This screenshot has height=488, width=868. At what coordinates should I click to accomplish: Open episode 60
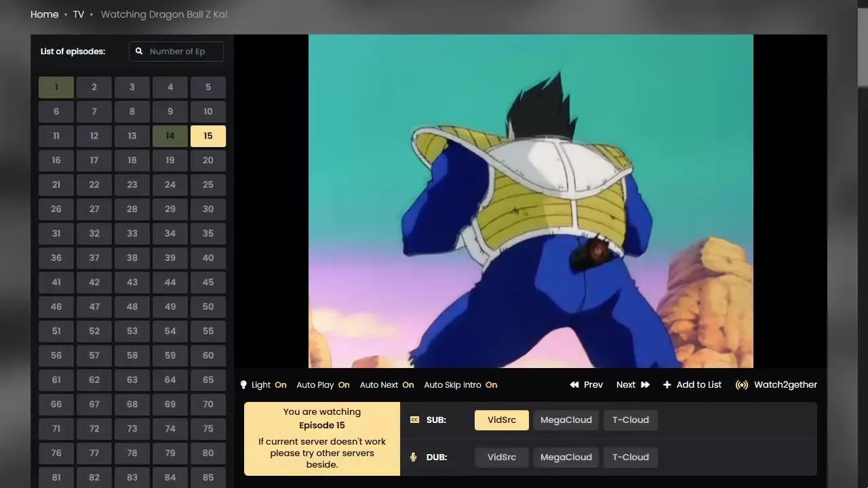208,356
